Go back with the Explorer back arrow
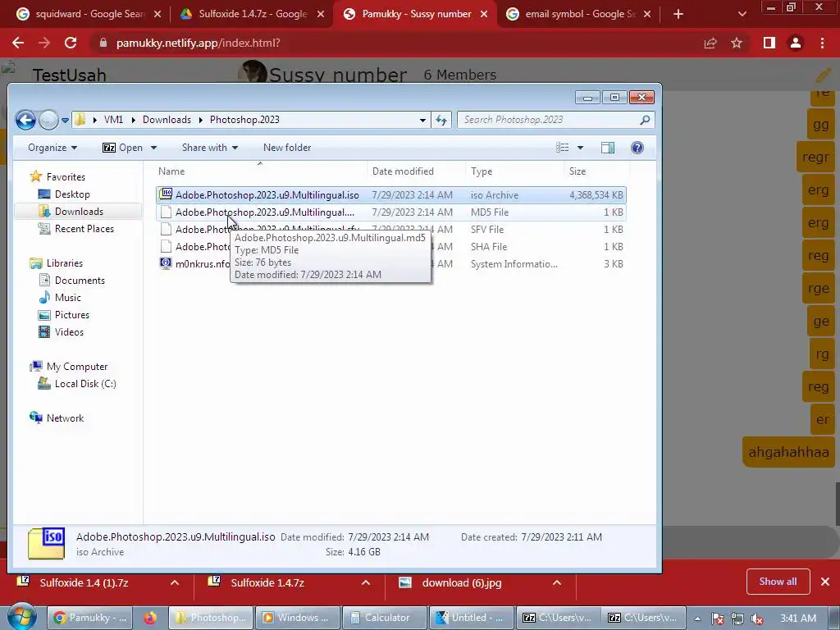Image resolution: width=840 pixels, height=630 pixels. (x=25, y=120)
